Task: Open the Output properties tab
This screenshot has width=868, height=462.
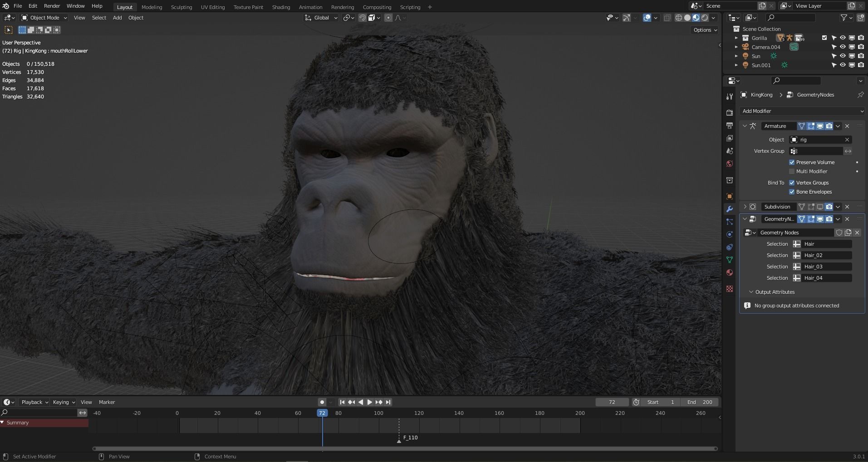Action: click(x=730, y=126)
